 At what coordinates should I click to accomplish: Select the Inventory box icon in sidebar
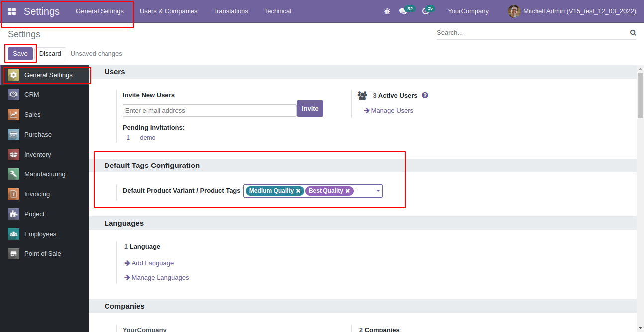click(14, 155)
